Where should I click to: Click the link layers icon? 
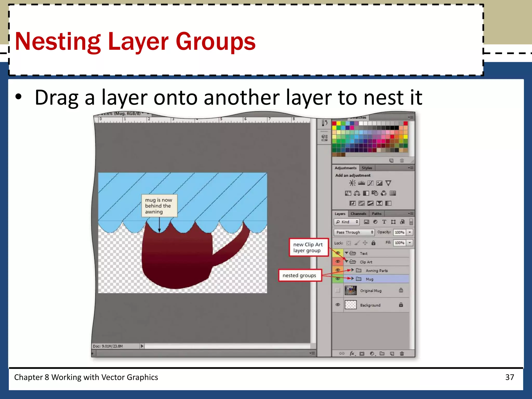pyautogui.click(x=342, y=354)
